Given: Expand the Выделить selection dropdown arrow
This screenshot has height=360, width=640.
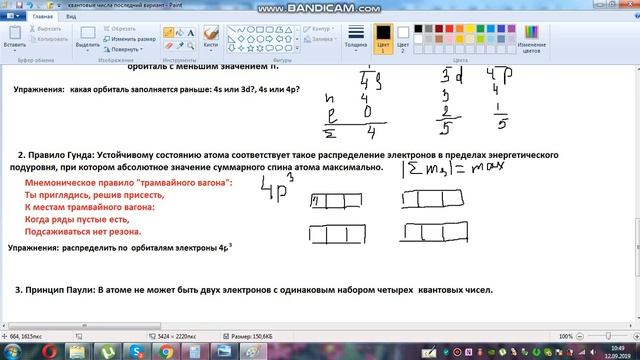Looking at the screenshot, I should point(87,50).
